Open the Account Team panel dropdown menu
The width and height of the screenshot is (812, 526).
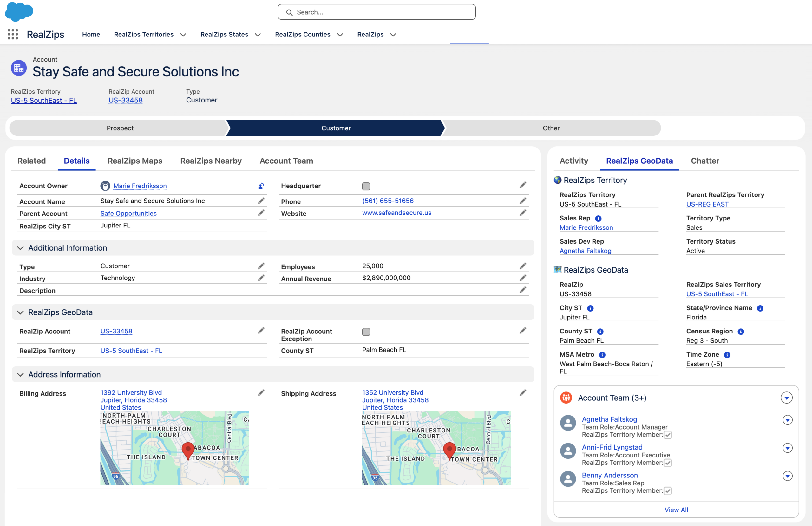pyautogui.click(x=786, y=398)
